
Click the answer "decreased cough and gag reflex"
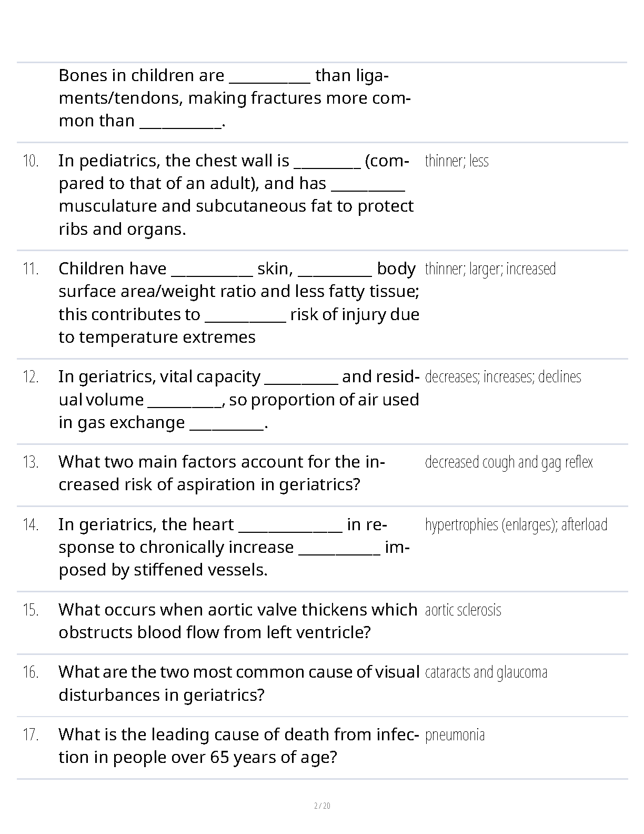(508, 462)
